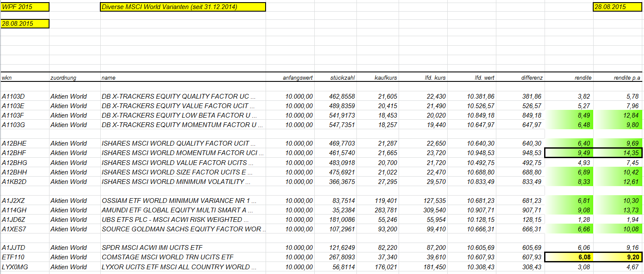
Task: Click SOURCE GOLDMAN SACHS EQUITY FACTOR name cell
Action: click(183, 229)
